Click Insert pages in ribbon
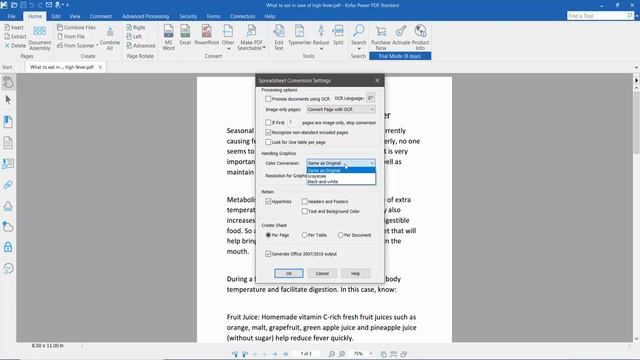 tap(14, 27)
